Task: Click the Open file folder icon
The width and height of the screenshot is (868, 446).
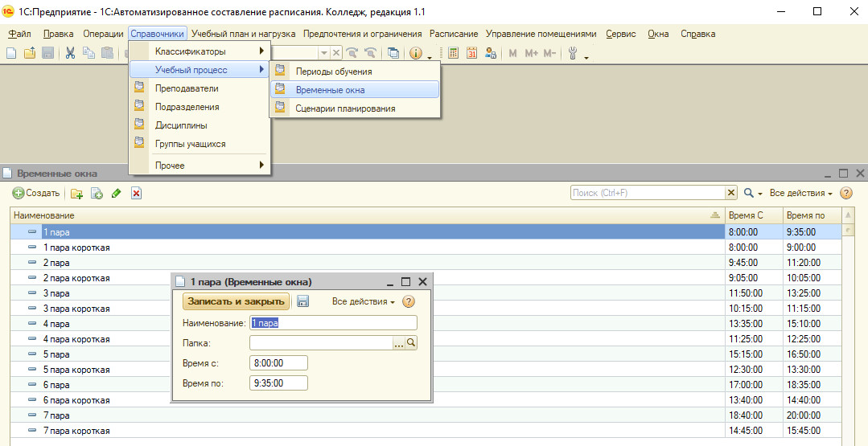Action: point(29,53)
